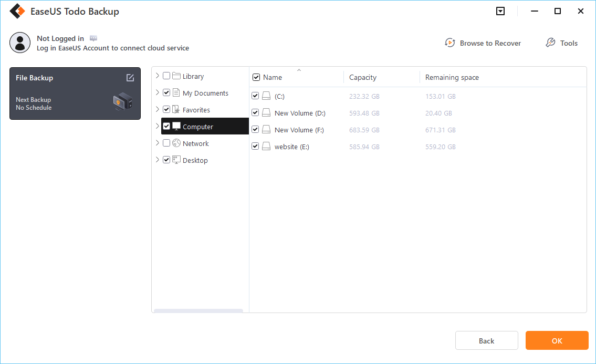The image size is (596, 364).
Task: Click the 153.01 GB remaining space value
Action: pos(440,97)
